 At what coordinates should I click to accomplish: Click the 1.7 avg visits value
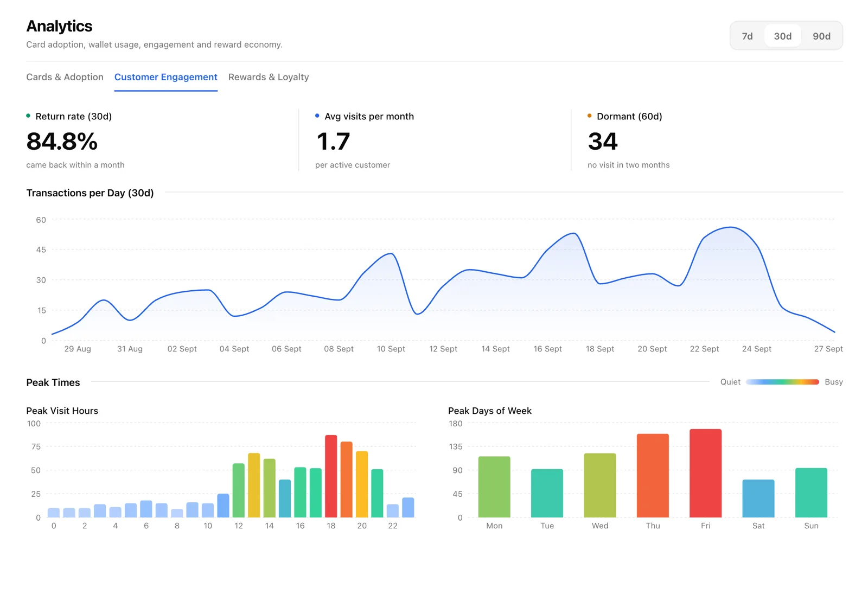pos(333,142)
